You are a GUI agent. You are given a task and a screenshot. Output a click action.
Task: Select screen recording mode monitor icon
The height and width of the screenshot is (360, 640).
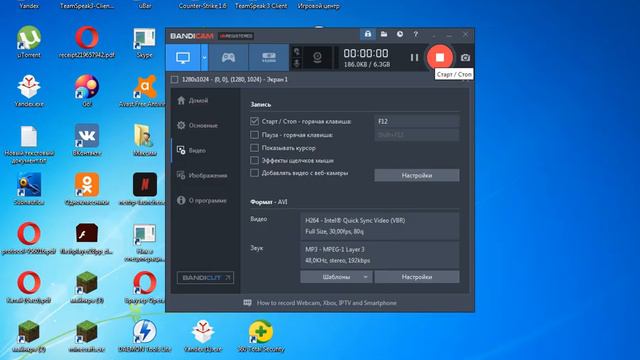(183, 58)
